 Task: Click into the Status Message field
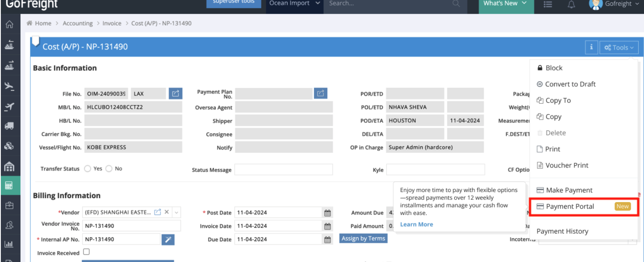(x=283, y=170)
